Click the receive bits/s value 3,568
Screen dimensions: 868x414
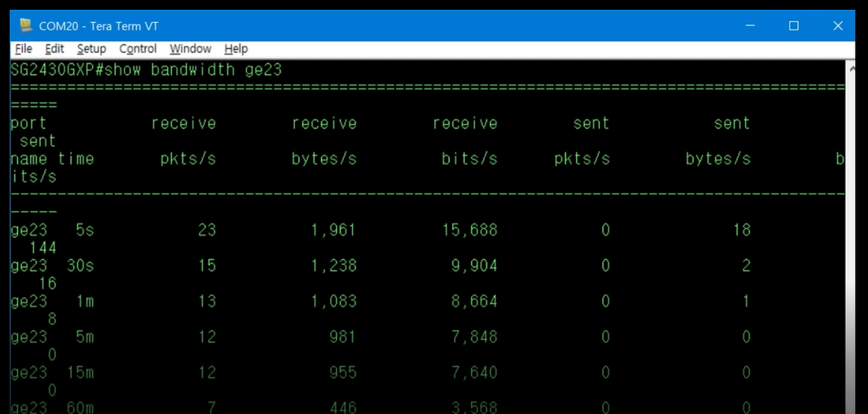(x=474, y=408)
